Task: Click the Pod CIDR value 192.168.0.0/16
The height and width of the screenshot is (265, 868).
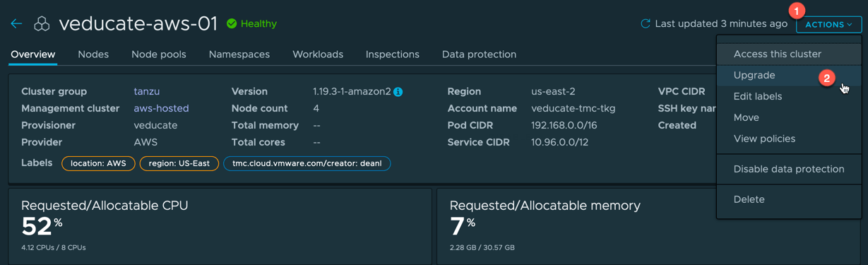Action: (564, 125)
